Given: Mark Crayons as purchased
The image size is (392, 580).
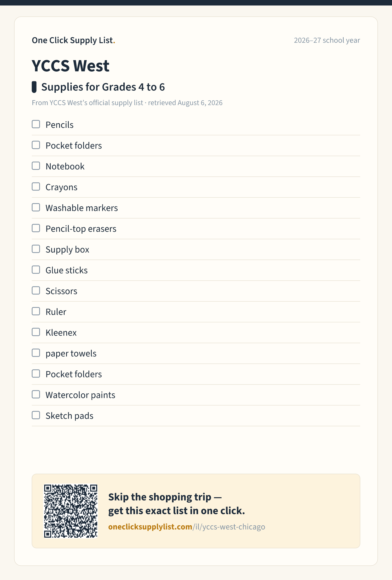Looking at the screenshot, I should tap(36, 187).
